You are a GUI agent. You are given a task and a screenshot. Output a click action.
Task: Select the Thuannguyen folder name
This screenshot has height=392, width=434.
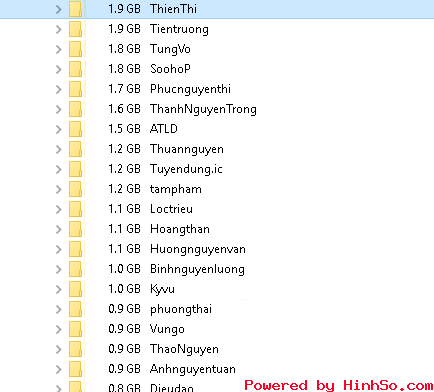click(x=187, y=149)
